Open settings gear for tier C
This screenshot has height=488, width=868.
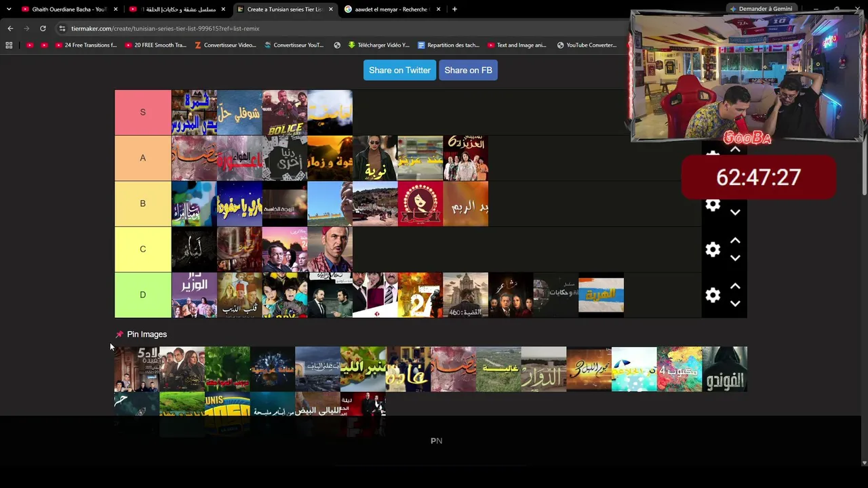(712, 249)
